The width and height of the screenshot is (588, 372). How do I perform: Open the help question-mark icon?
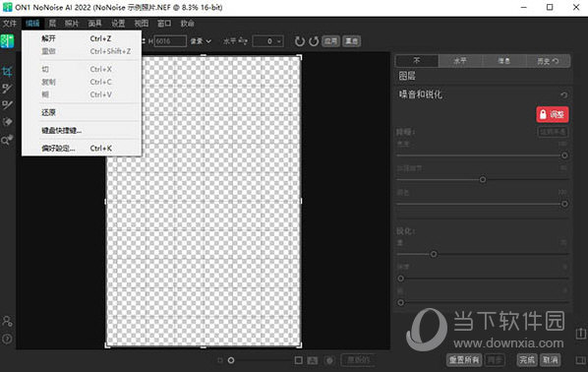7,339
